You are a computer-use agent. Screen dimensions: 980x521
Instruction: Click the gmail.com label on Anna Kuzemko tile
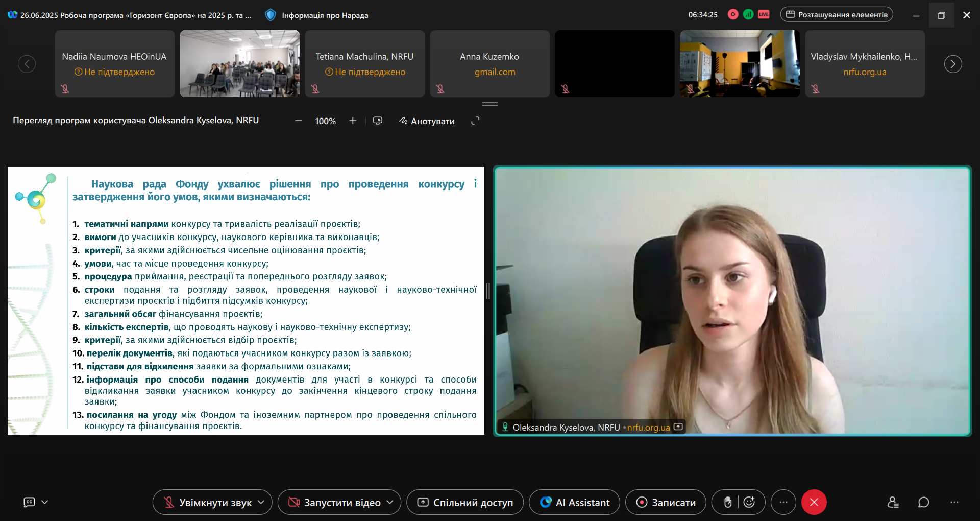point(495,72)
